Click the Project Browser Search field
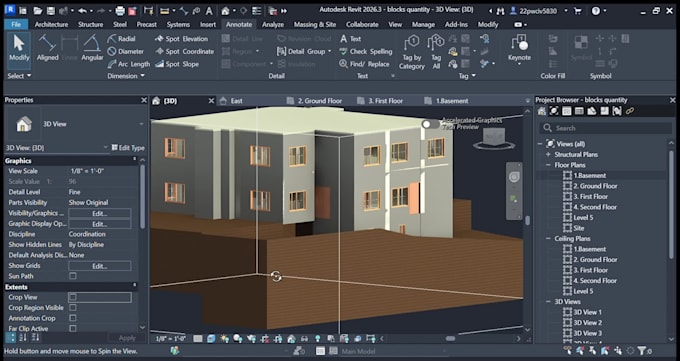Image resolution: width=680 pixels, height=361 pixels. pyautogui.click(x=605, y=128)
